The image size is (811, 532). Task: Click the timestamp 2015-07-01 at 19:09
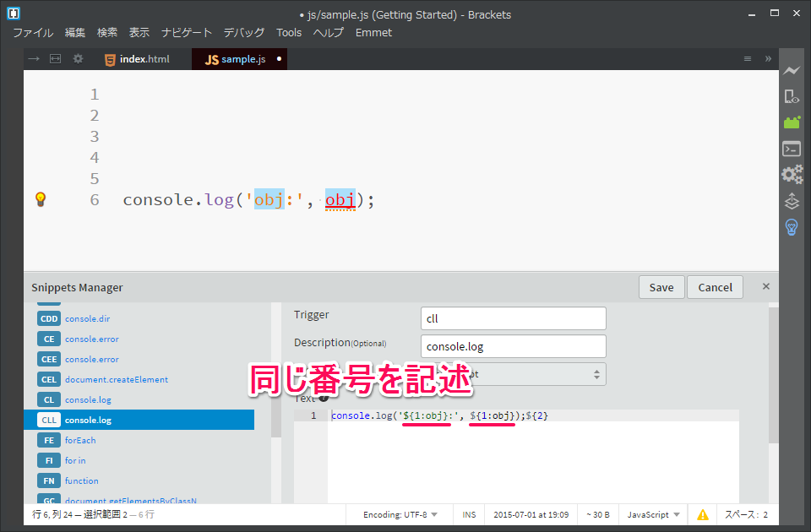pyautogui.click(x=531, y=514)
